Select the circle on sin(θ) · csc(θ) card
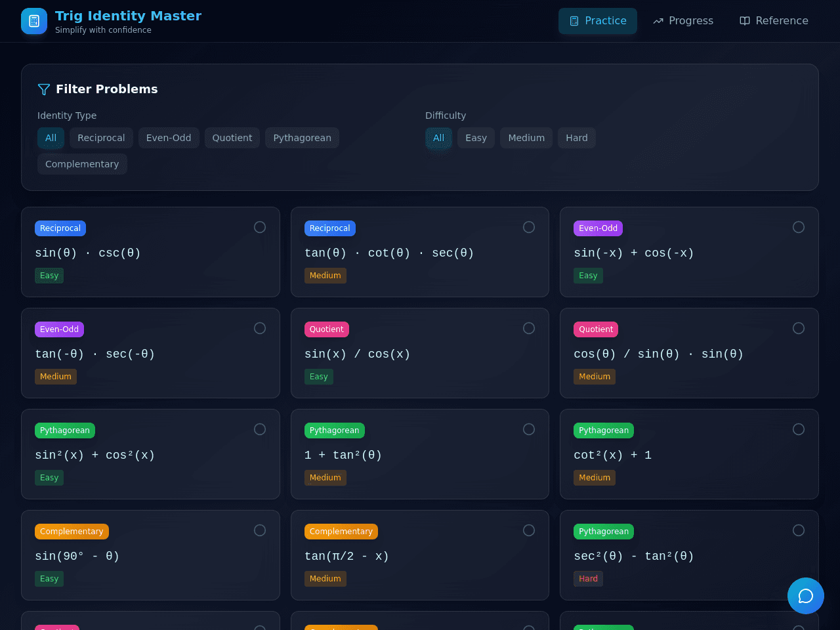The height and width of the screenshot is (630, 840). pyautogui.click(x=260, y=227)
